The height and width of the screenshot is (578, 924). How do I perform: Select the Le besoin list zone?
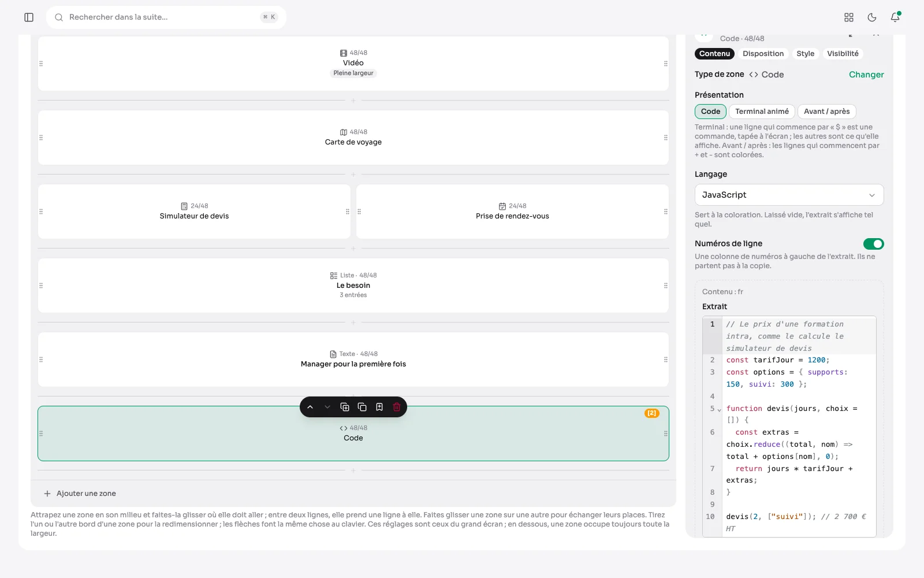(353, 286)
